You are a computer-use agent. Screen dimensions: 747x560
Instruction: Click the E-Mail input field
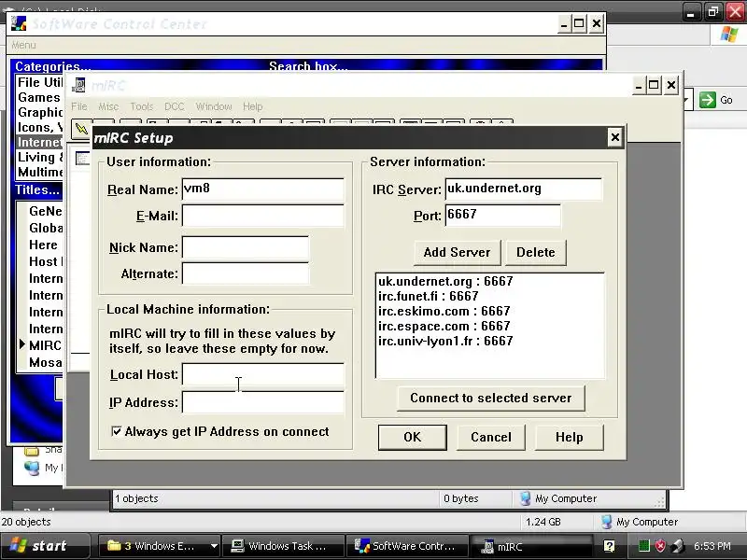tap(263, 216)
